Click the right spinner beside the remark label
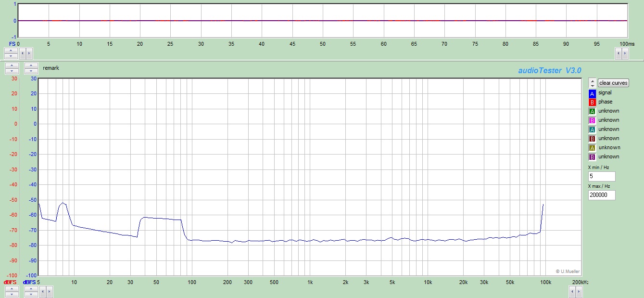This screenshot has width=644, height=298. 31,68
